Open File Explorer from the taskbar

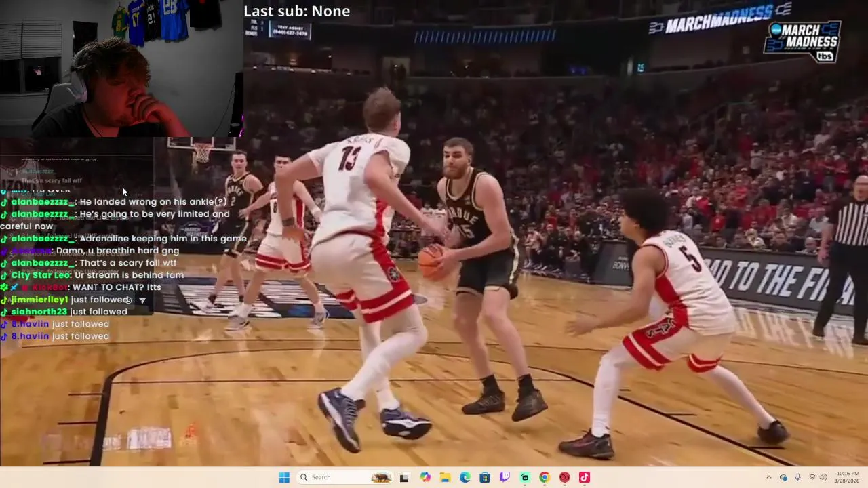coord(445,477)
